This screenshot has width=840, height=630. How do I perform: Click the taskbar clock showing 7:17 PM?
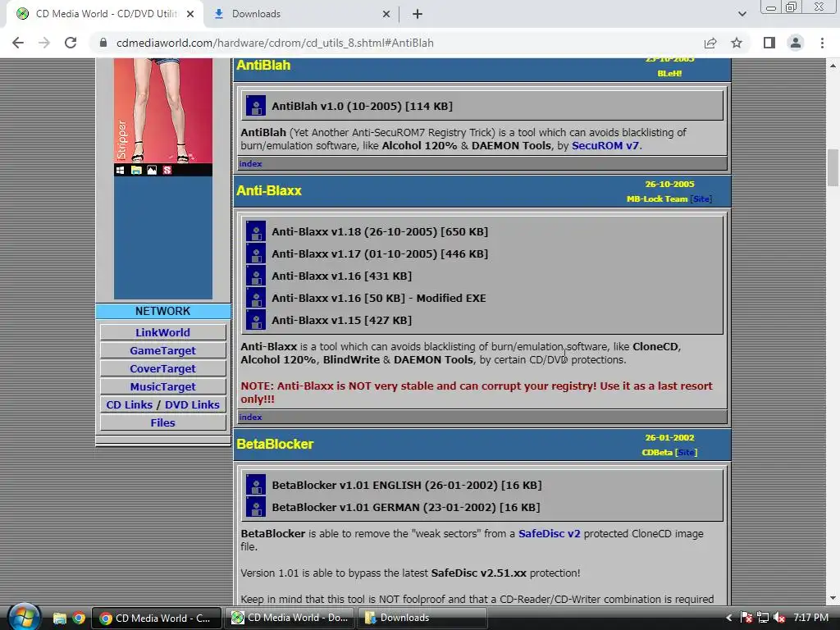tap(811, 618)
